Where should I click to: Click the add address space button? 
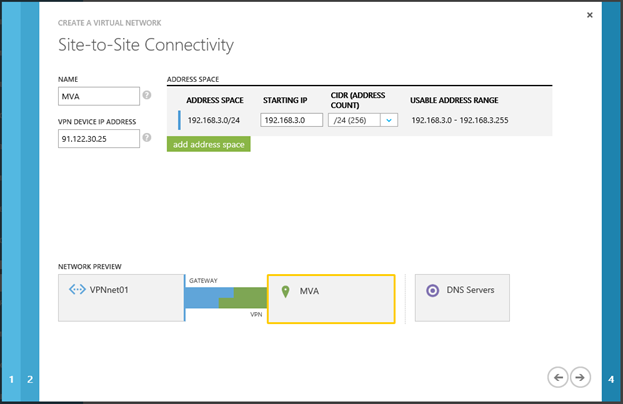click(x=208, y=144)
